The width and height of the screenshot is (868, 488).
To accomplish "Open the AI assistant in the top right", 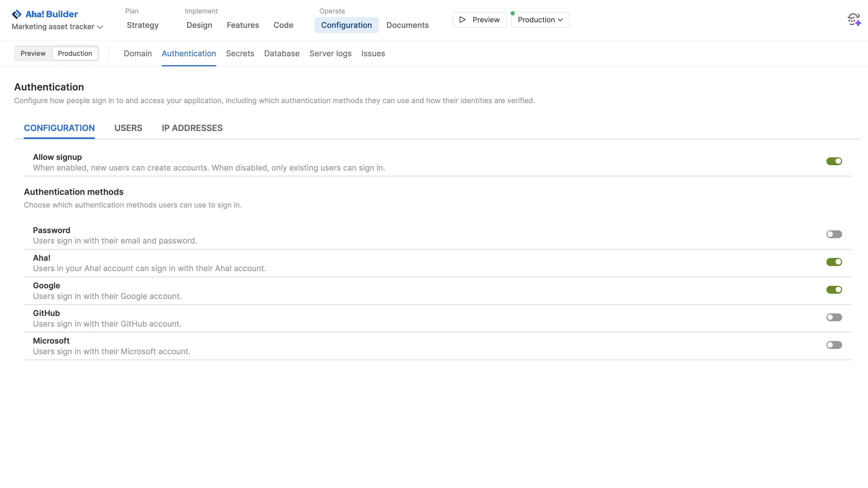I will pos(854,20).
